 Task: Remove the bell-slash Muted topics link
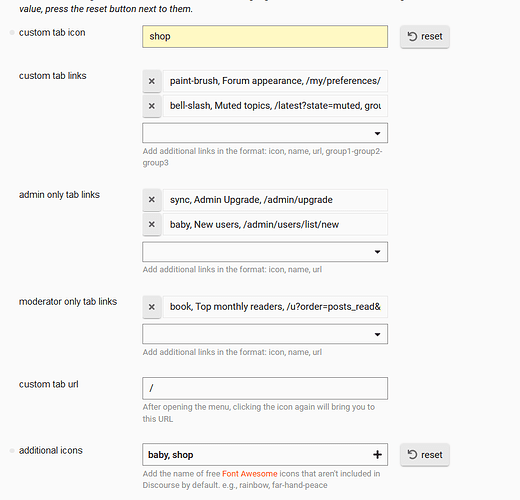(152, 106)
